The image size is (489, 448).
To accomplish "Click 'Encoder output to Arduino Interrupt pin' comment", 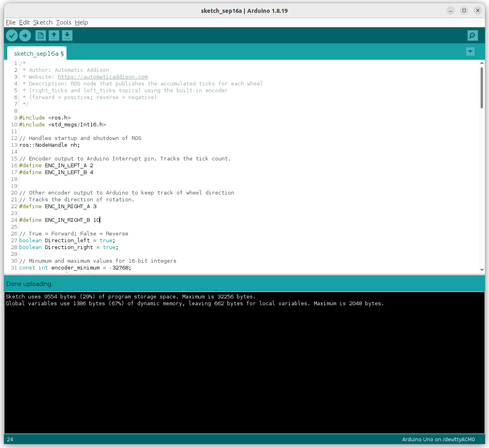I will click(125, 159).
